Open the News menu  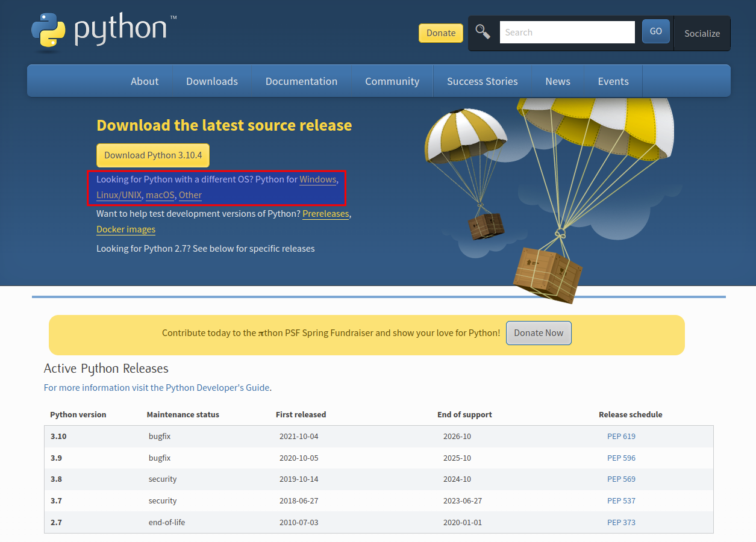pyautogui.click(x=558, y=81)
